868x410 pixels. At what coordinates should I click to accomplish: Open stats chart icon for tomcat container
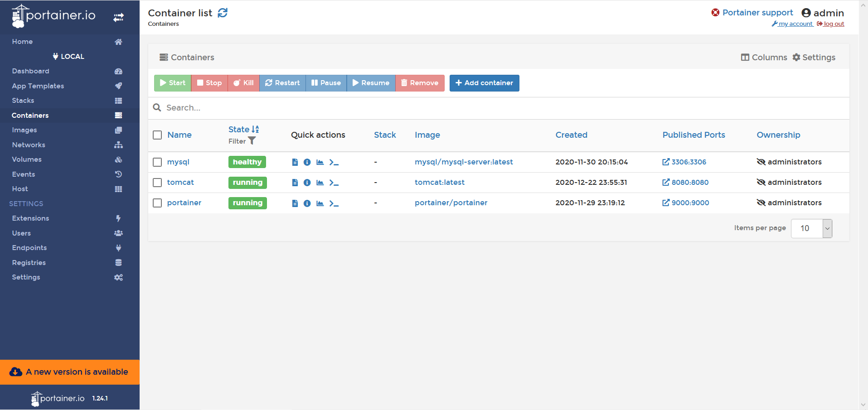[320, 183]
